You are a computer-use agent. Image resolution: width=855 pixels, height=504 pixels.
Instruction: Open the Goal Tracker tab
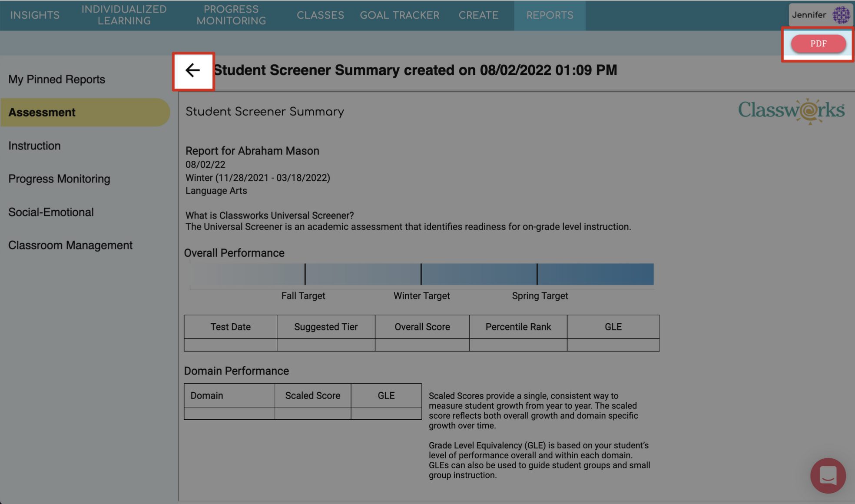point(399,15)
